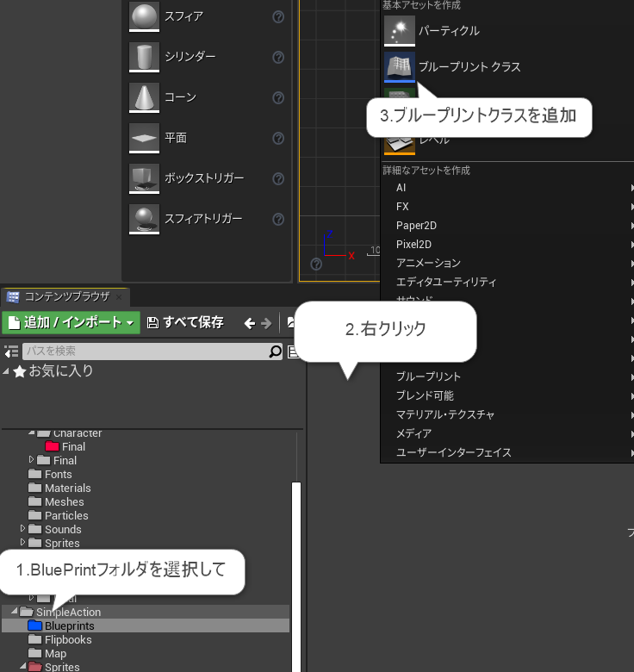The width and height of the screenshot is (634, 672).
Task: Select the Sounds folder label
Action: click(x=63, y=529)
